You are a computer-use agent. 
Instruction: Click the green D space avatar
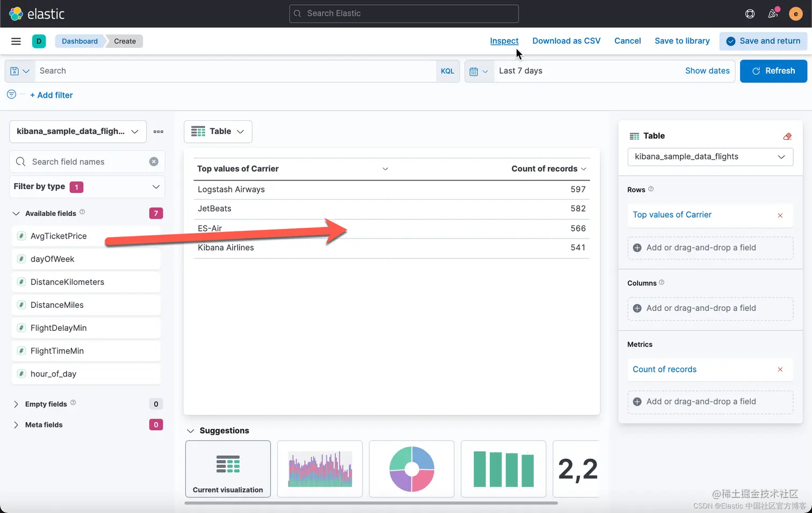[x=39, y=41]
